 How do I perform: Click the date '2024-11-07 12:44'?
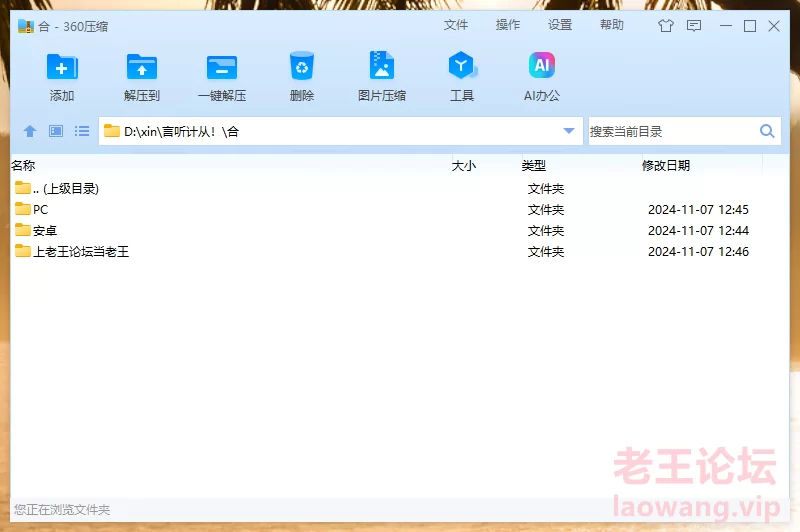(x=698, y=231)
